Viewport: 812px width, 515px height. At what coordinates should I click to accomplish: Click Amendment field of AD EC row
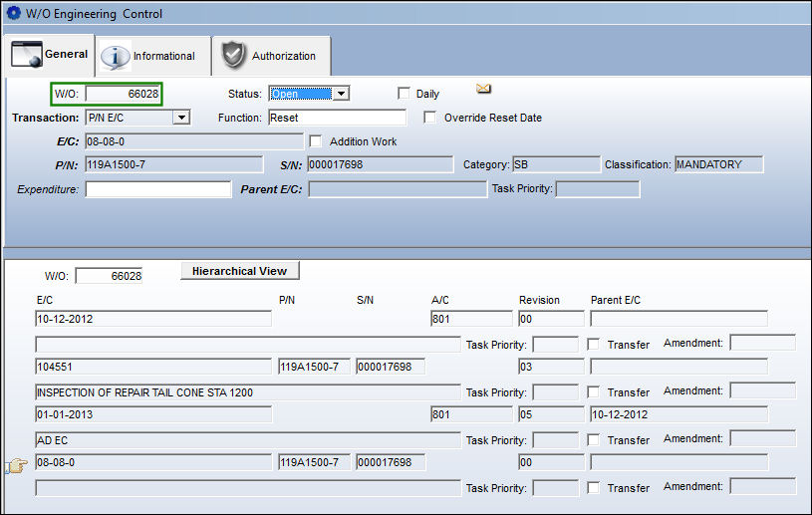coord(762,438)
